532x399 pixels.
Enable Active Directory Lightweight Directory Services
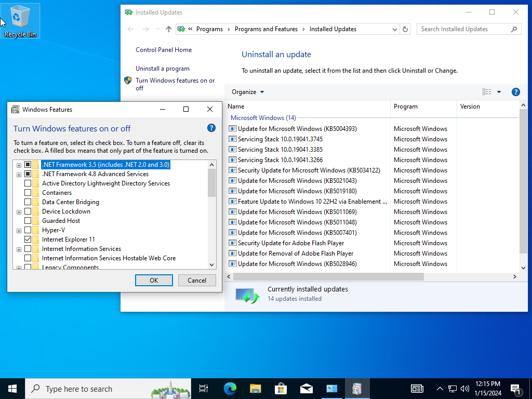[28, 183]
